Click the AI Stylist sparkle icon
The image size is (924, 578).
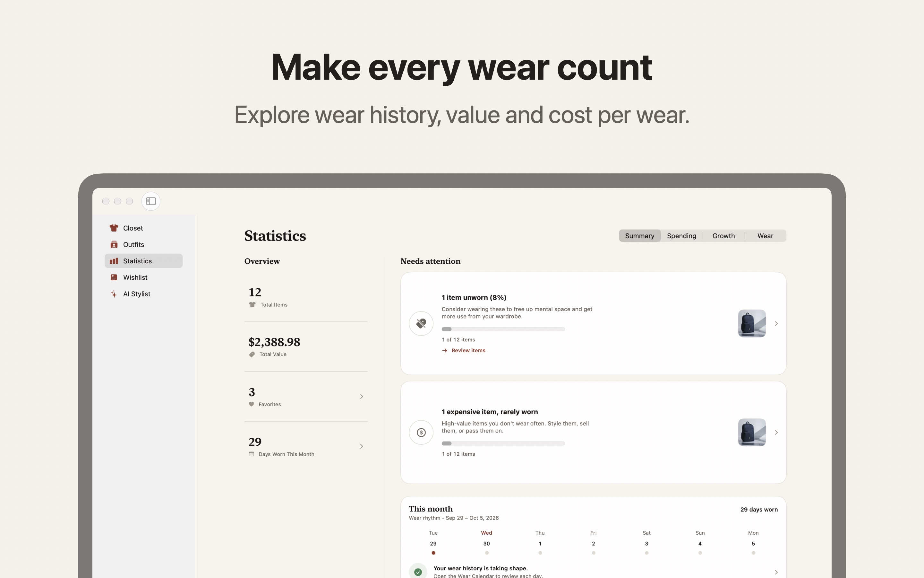click(x=114, y=293)
